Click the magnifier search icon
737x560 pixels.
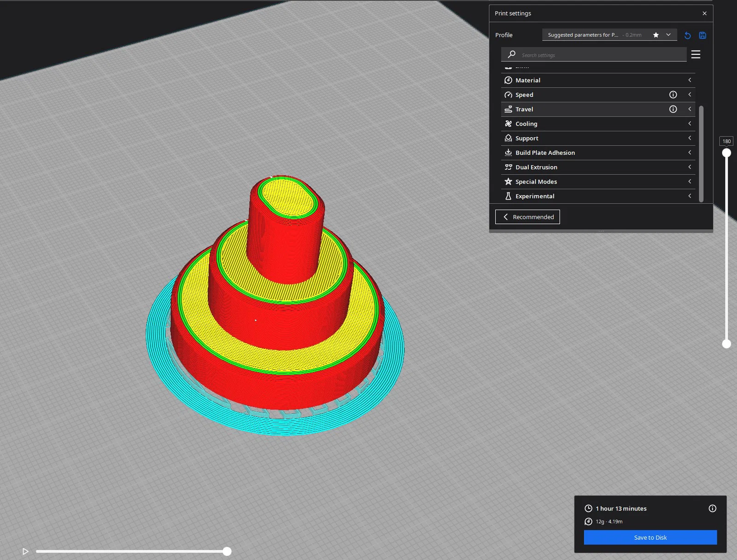coord(511,54)
